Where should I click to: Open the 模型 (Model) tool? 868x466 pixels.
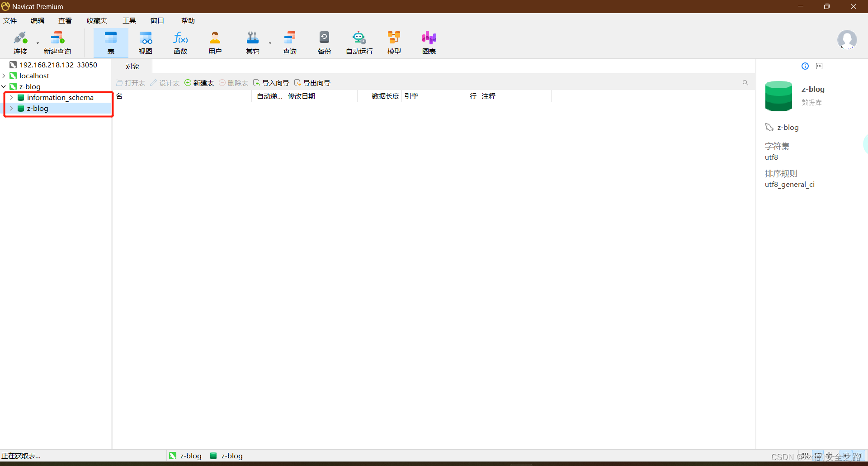click(394, 43)
